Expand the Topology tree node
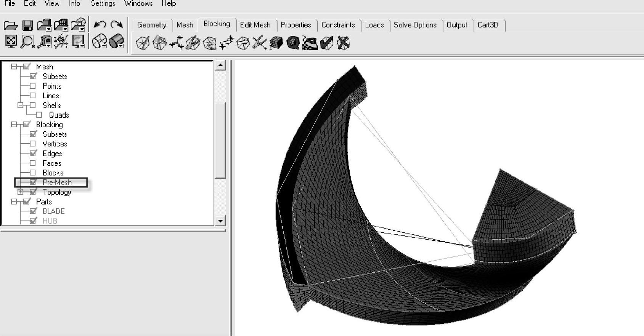This screenshot has height=336, width=644. (20, 192)
